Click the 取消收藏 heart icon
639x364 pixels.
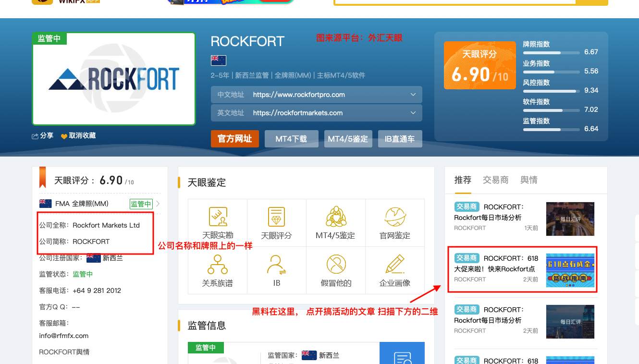64,136
